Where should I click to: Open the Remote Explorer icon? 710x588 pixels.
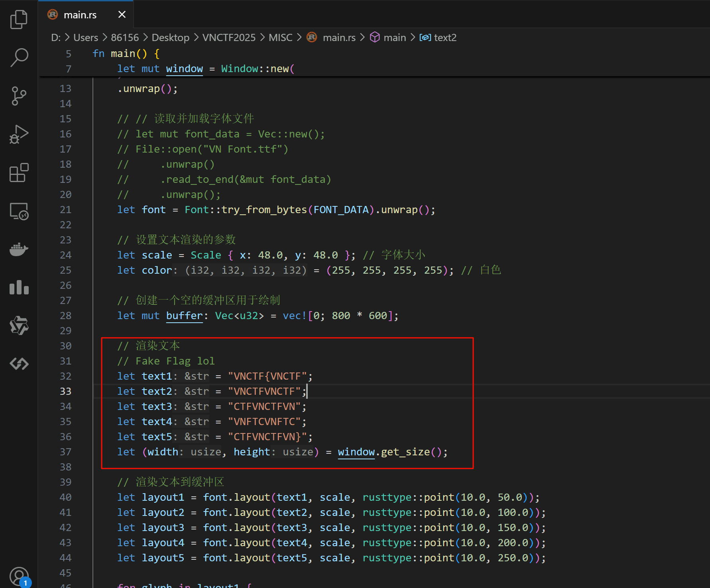click(x=19, y=211)
